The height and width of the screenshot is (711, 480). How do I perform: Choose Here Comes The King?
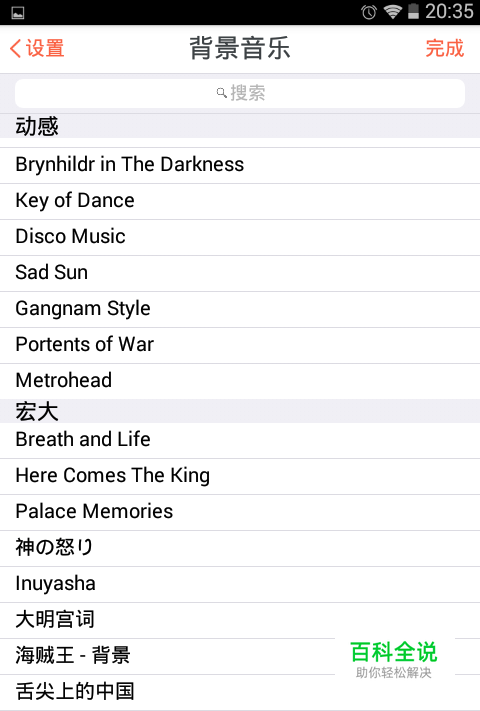pyautogui.click(x=240, y=476)
